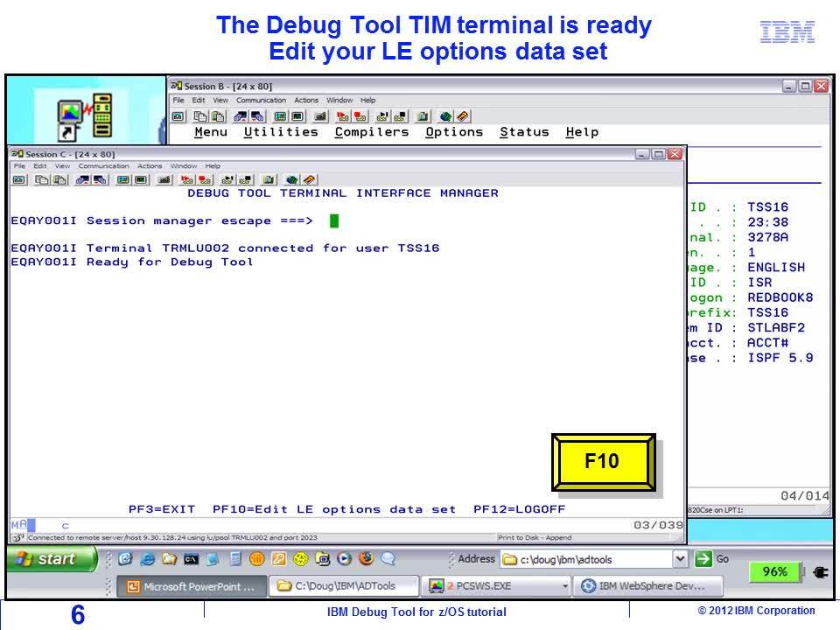Expand the PCSWS.EXE taskbar group arrow
840x630 pixels.
pyautogui.click(x=564, y=586)
